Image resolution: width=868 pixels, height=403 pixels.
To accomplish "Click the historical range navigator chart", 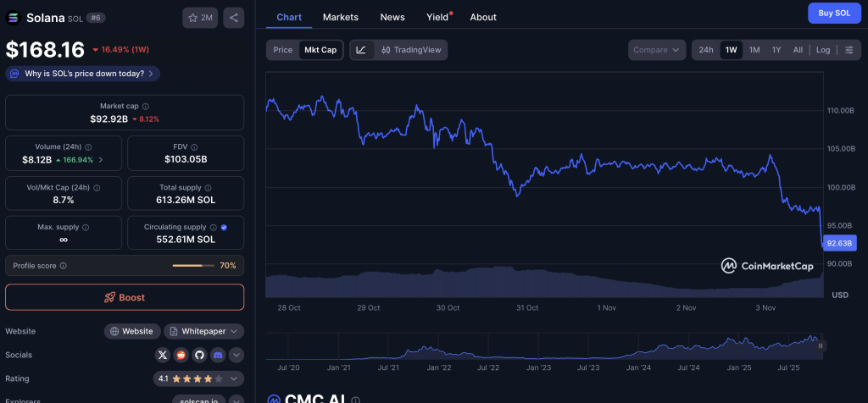I will point(544,346).
